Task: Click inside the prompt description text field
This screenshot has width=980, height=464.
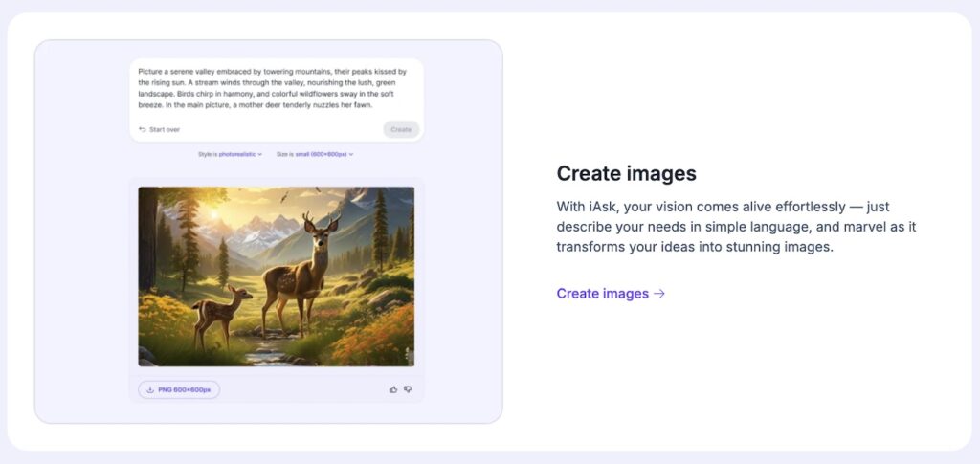Action: [x=273, y=89]
